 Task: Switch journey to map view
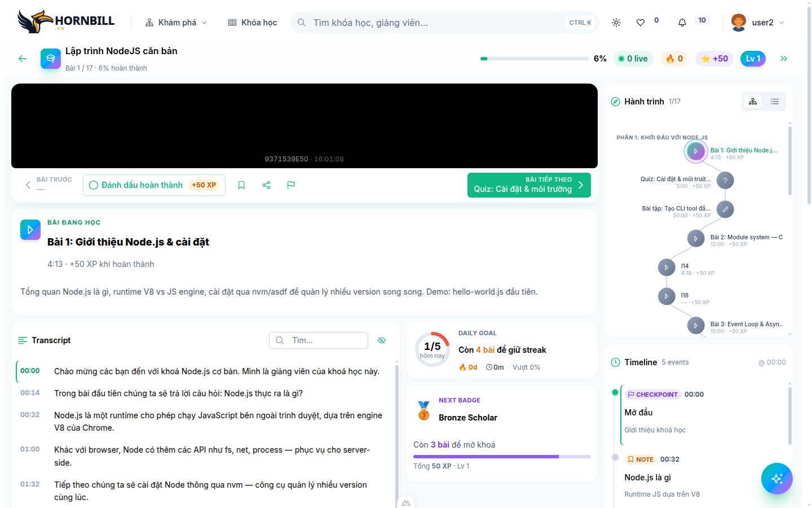[x=753, y=102]
